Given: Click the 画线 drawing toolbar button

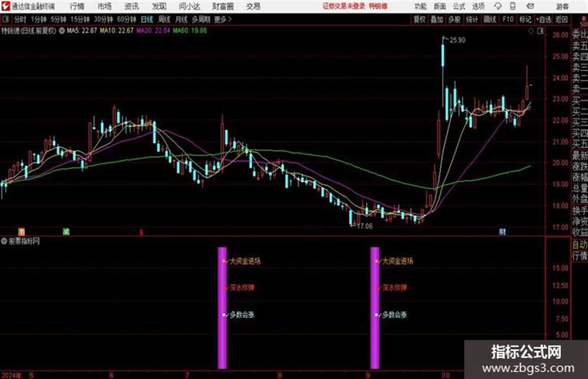Looking at the screenshot, I should pos(490,19).
